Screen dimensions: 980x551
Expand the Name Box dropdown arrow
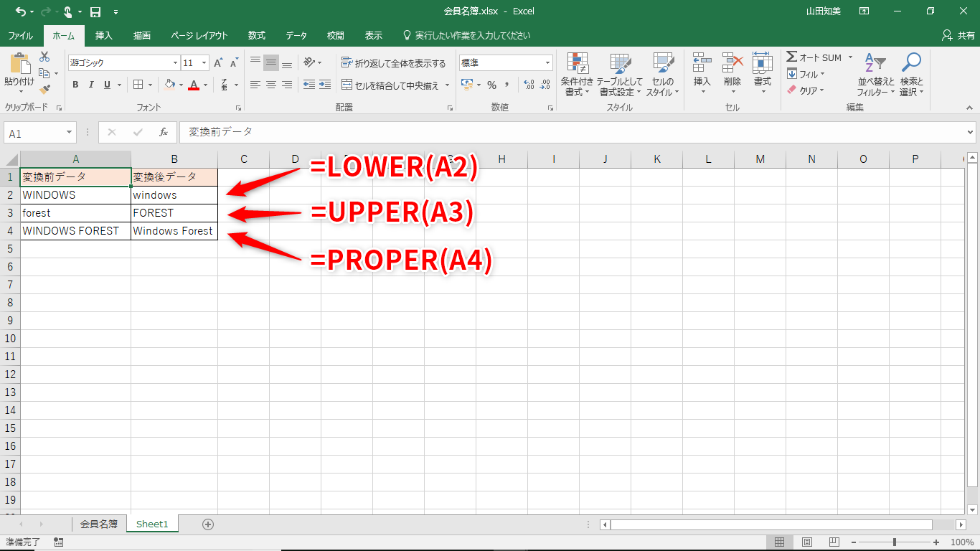[x=70, y=133]
